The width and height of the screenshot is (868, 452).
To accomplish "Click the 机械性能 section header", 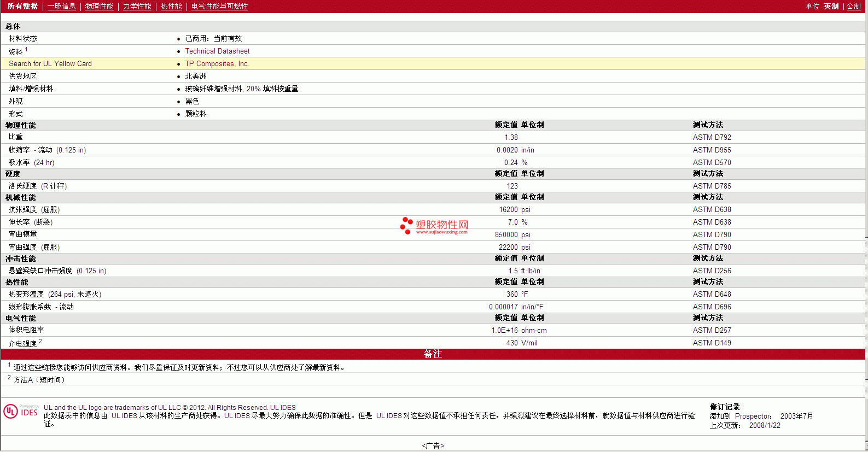I will tap(20, 197).
